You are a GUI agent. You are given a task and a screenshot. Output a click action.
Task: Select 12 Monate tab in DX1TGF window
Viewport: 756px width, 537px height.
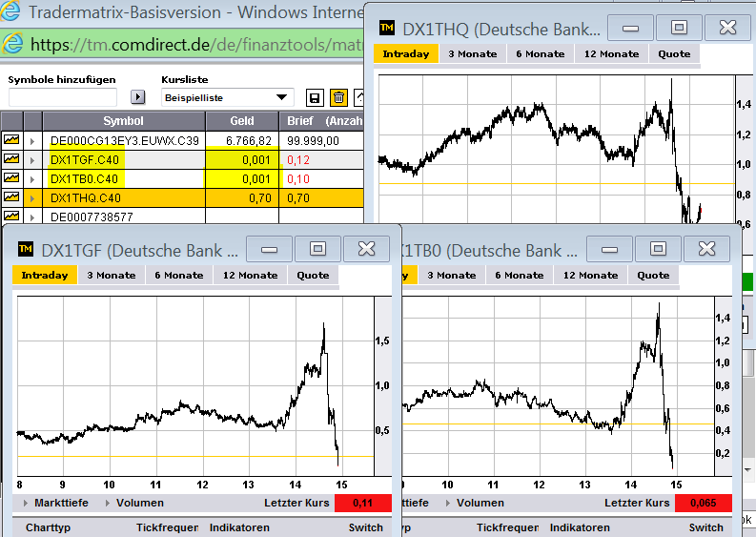click(x=250, y=275)
